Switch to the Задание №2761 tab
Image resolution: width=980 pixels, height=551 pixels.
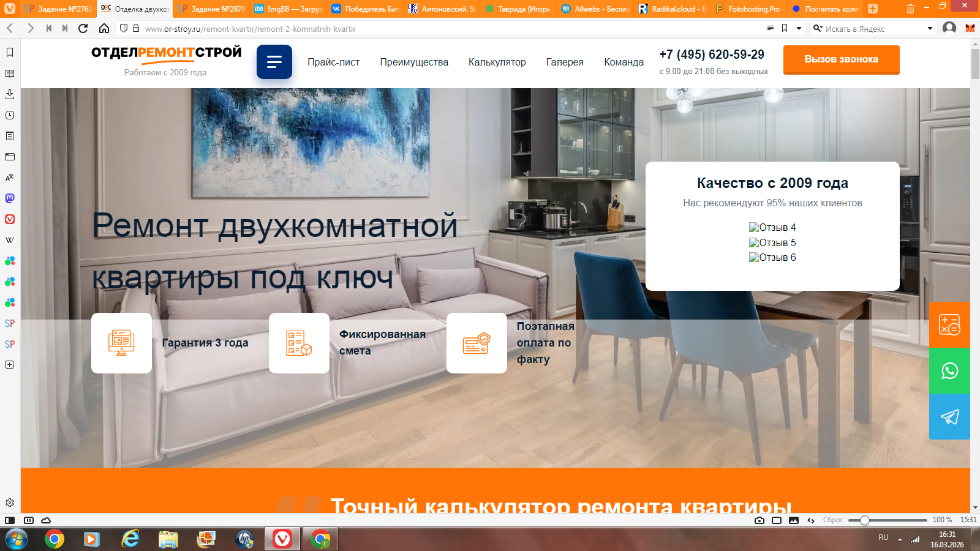point(58,9)
